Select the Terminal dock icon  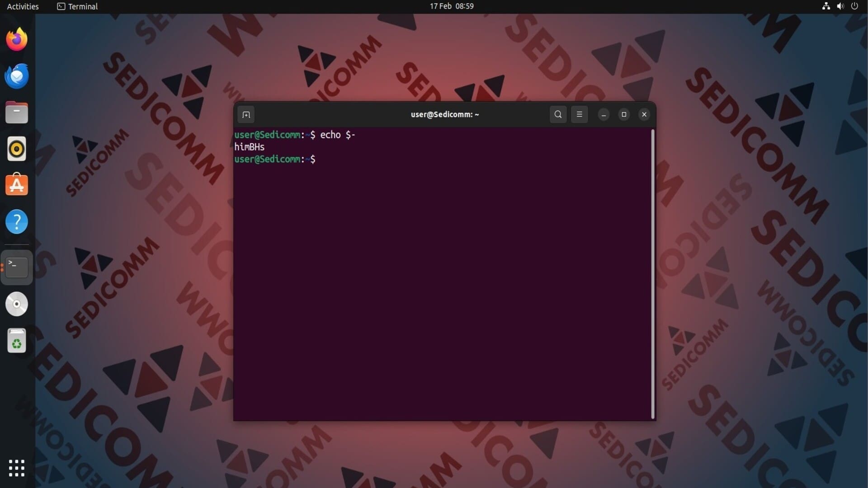coord(17,267)
